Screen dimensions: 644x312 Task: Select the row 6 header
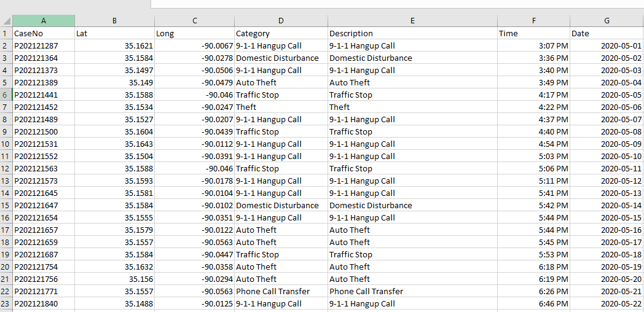point(6,95)
